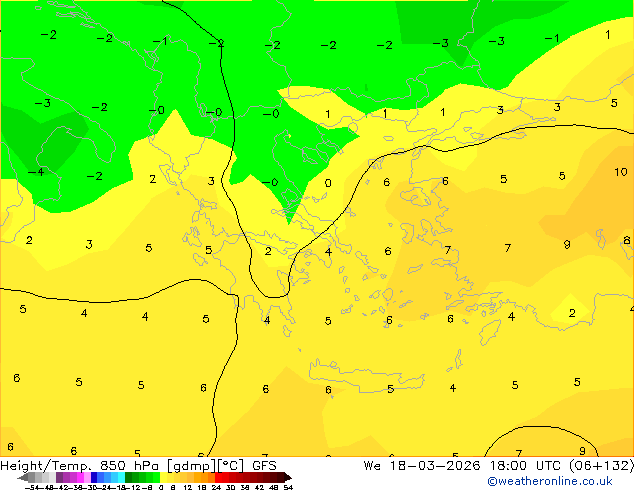Select the light gray swatch in legend
This screenshot has height=490, width=634.
(52, 477)
